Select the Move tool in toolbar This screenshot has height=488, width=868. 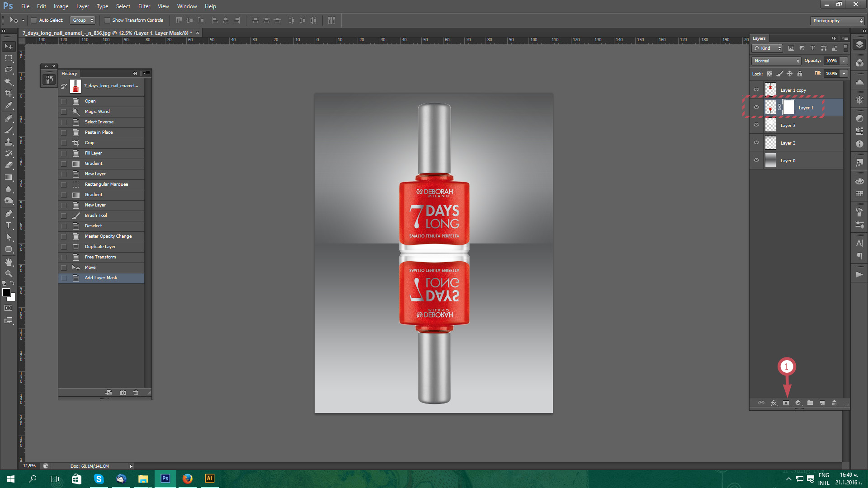[9, 47]
